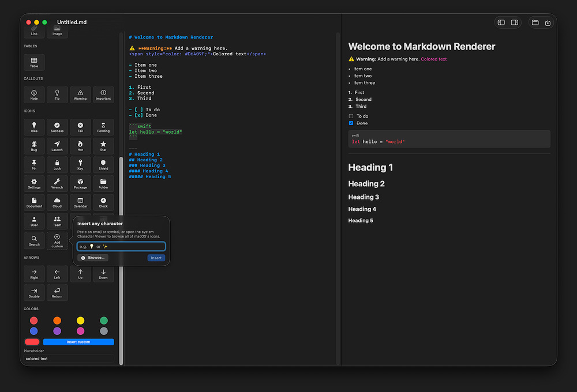This screenshot has width=577, height=392.
Task: Insert the Cloud icon
Action: point(57,202)
